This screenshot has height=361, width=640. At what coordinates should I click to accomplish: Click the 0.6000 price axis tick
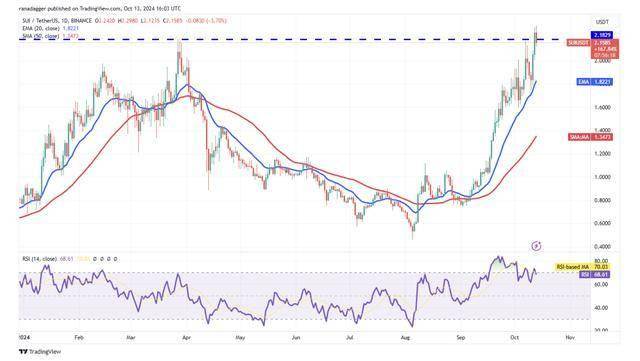(x=602, y=223)
